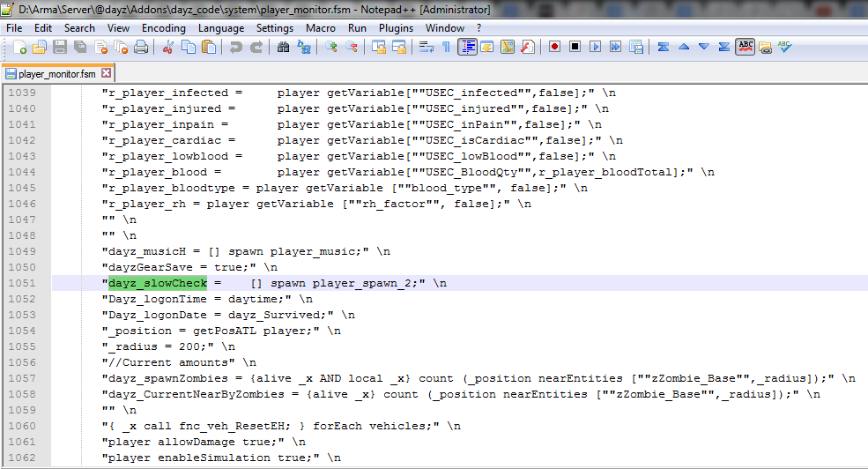The width and height of the screenshot is (868, 469).
Task: Click the Print icon
Action: pos(141,48)
